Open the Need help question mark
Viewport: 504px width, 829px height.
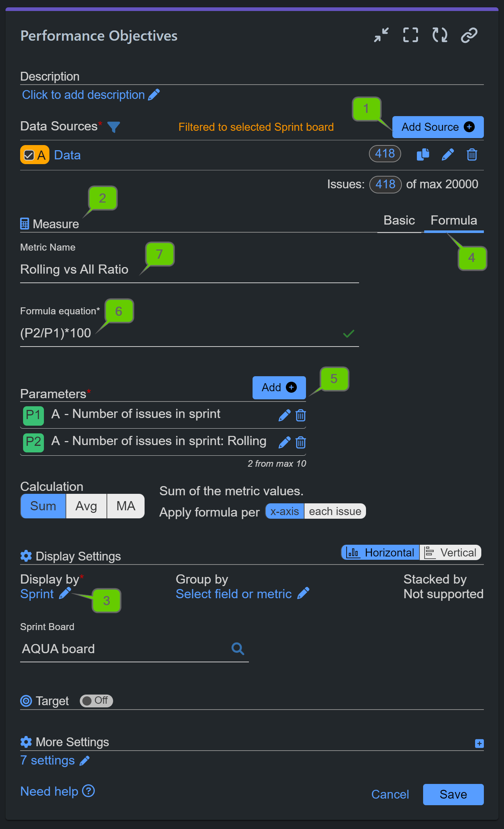89,791
